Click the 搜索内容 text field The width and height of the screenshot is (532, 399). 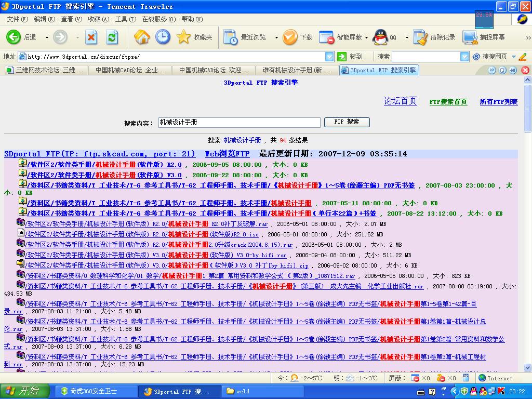pos(239,122)
